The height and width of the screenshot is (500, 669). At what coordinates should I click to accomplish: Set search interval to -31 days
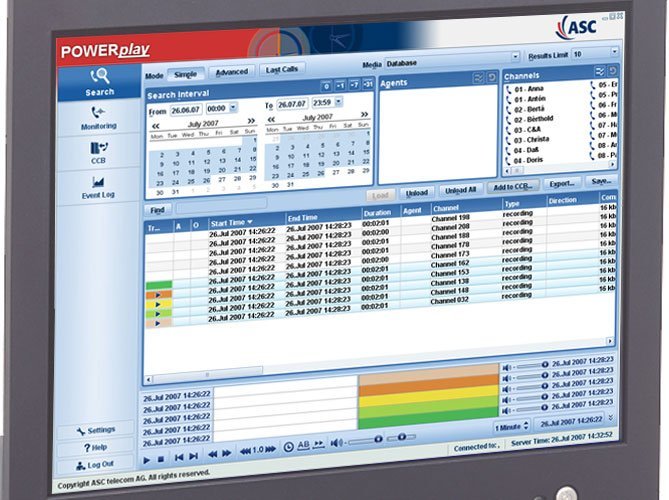pos(368,84)
